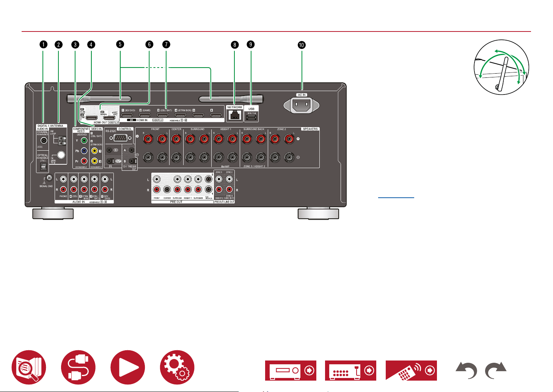Select callout number 5 marker
Image resolution: width=553 pixels, height=392 pixels.
click(x=120, y=44)
